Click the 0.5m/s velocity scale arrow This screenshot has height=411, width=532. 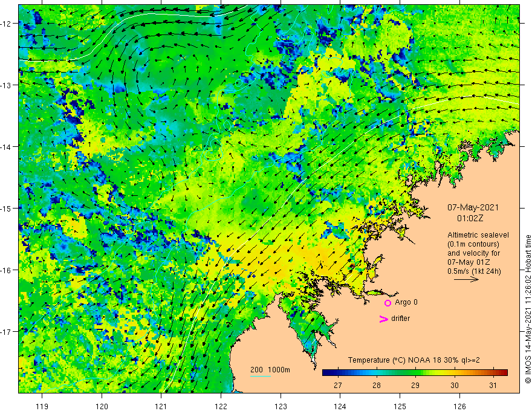(x=466, y=279)
